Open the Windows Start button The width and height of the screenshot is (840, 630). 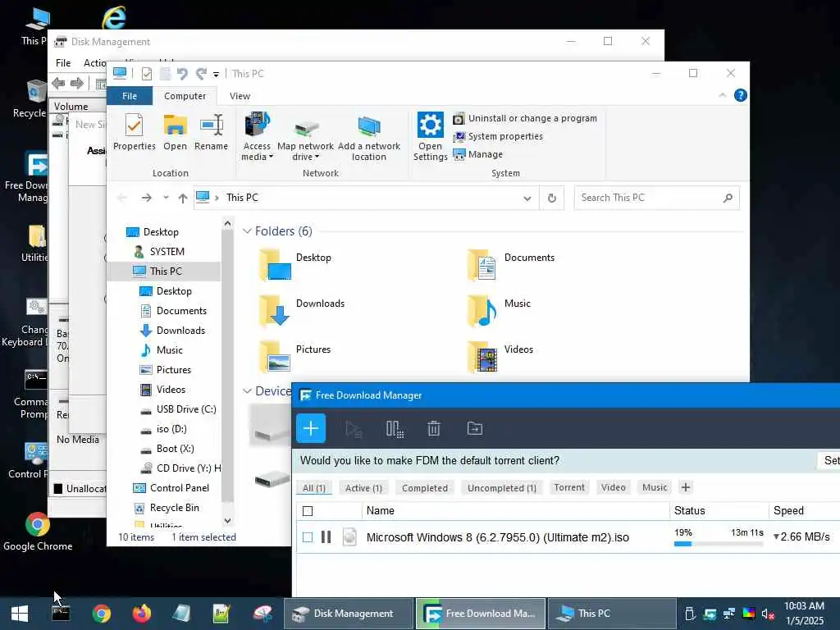pyautogui.click(x=20, y=614)
